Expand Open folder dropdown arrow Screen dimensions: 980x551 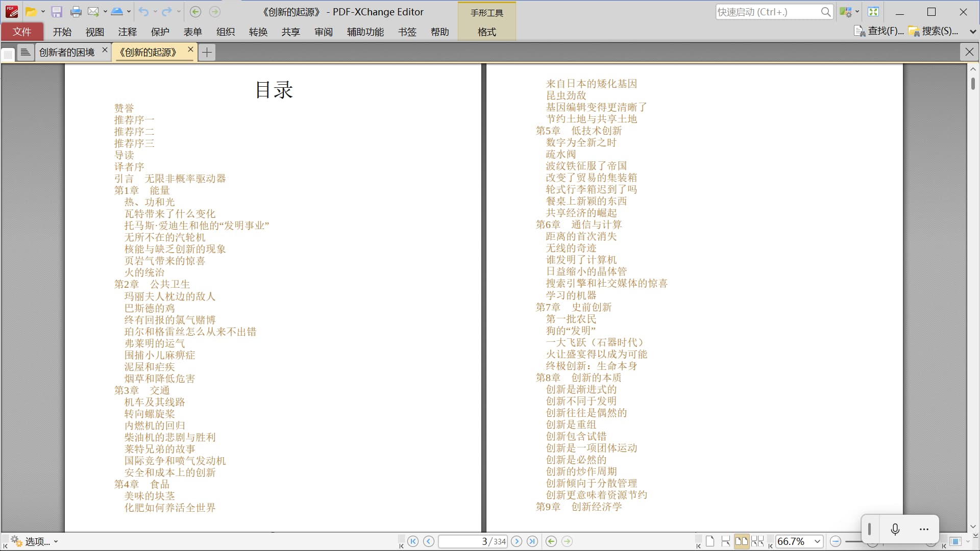[x=43, y=12]
